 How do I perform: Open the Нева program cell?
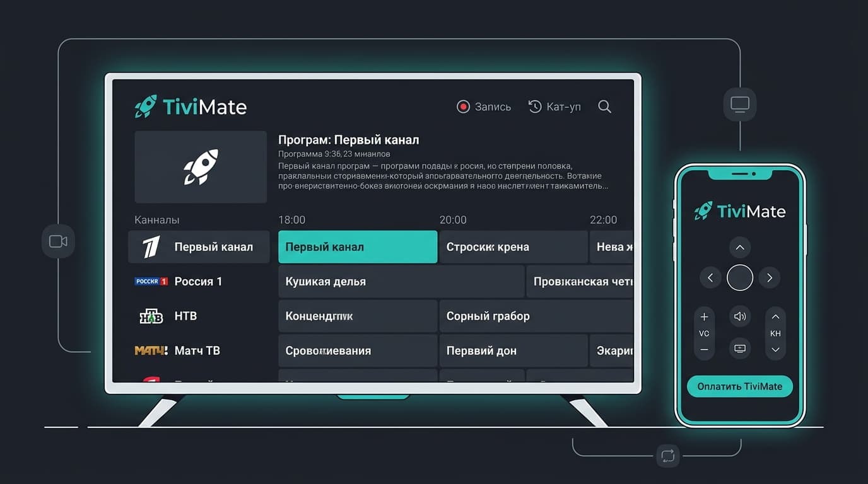click(x=612, y=246)
